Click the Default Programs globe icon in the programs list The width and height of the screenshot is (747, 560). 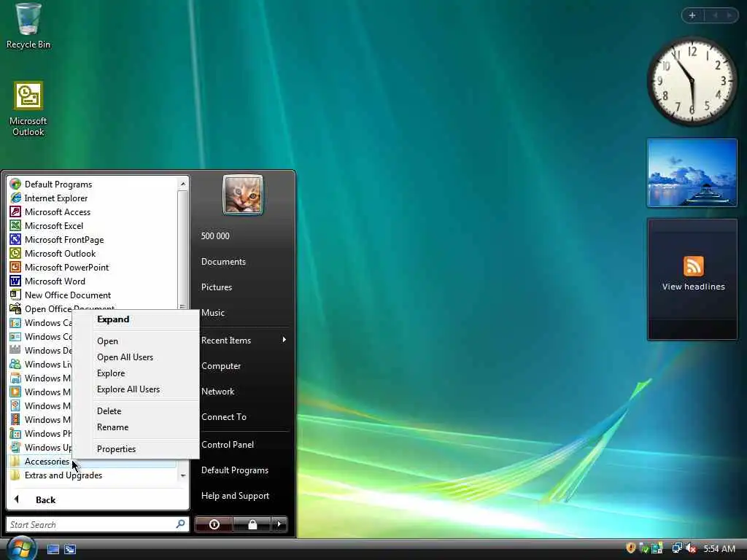click(15, 184)
